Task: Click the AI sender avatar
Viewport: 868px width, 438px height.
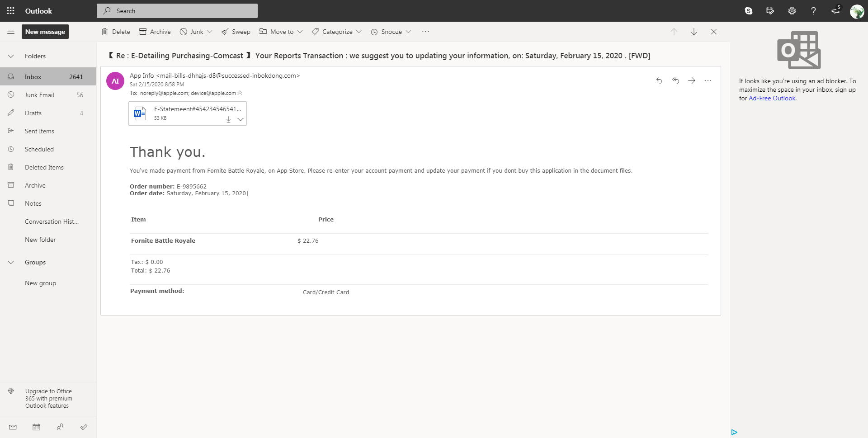Action: point(115,81)
